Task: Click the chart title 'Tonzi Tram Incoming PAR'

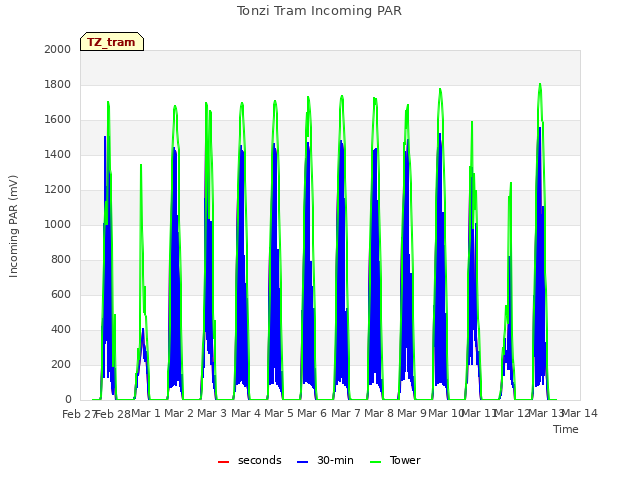Action: point(319,11)
